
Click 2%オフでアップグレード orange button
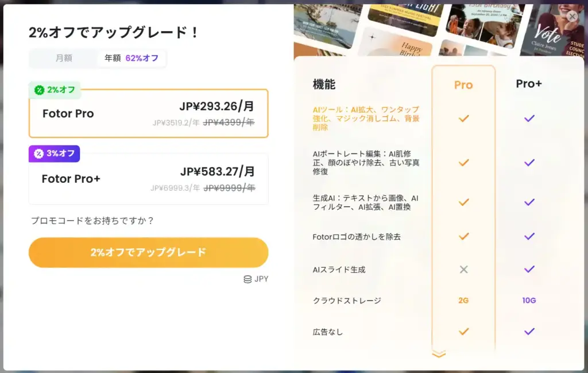tap(149, 252)
